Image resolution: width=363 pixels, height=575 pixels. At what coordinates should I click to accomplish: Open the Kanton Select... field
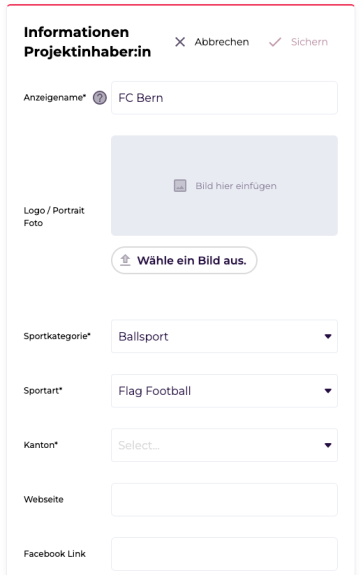224,445
